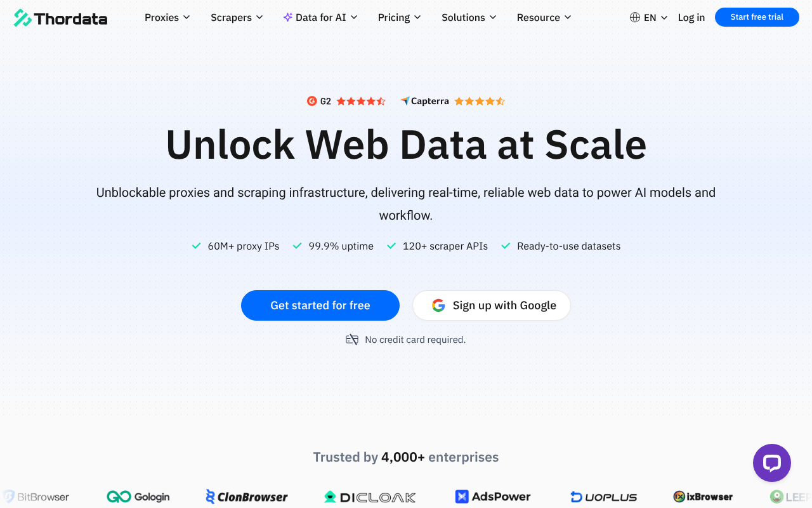The width and height of the screenshot is (812, 508).
Task: Expand the Proxies dropdown menu
Action: point(167,17)
